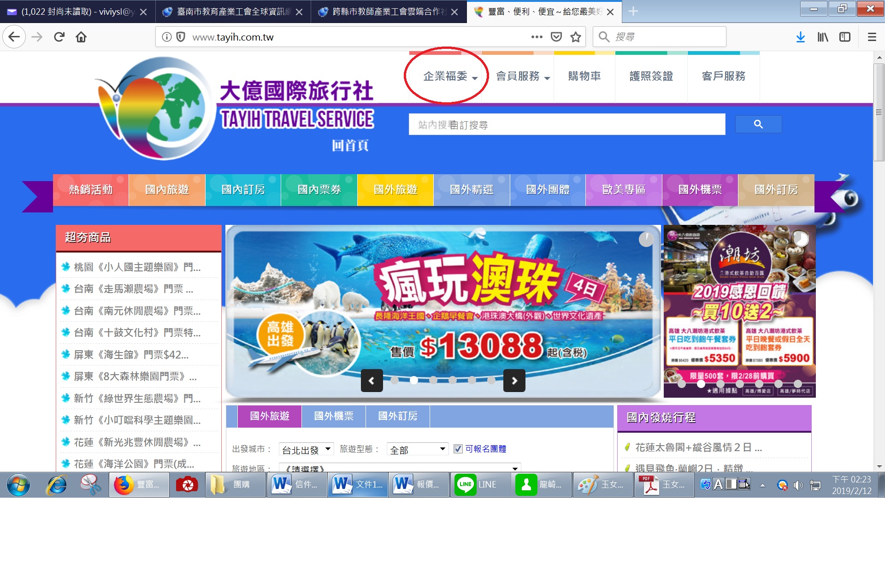This screenshot has height=588, width=885.
Task: Open the PDF document in taskbar
Action: coord(664,485)
